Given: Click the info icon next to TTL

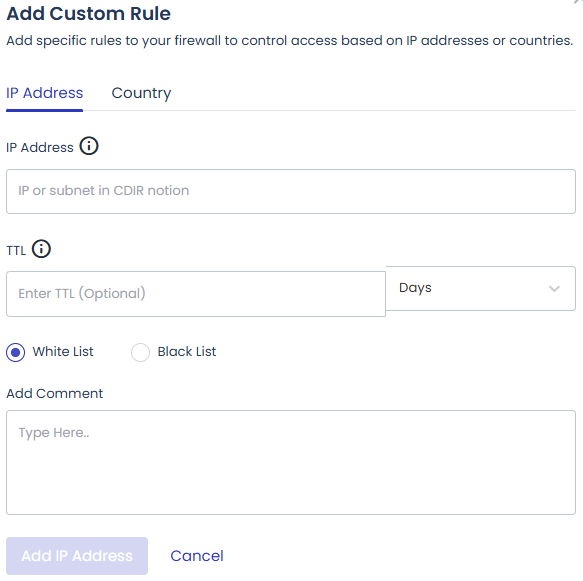Looking at the screenshot, I should [41, 249].
